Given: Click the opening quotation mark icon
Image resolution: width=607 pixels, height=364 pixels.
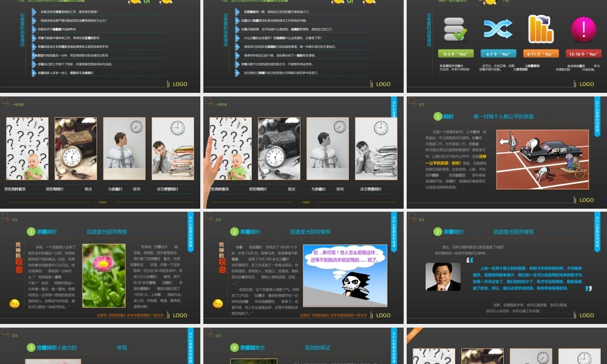Looking at the screenshot, I should tap(470, 260).
